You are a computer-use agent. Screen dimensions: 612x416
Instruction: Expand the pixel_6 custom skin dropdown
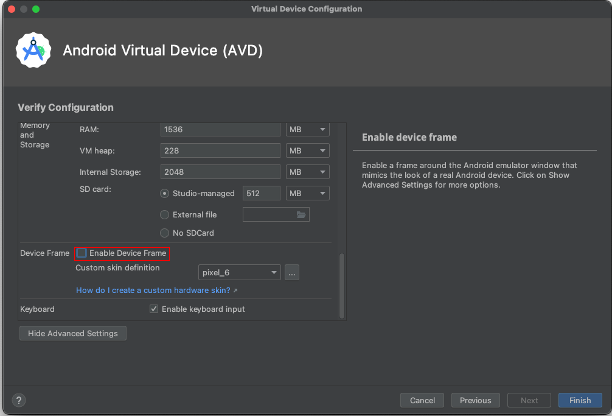point(239,272)
